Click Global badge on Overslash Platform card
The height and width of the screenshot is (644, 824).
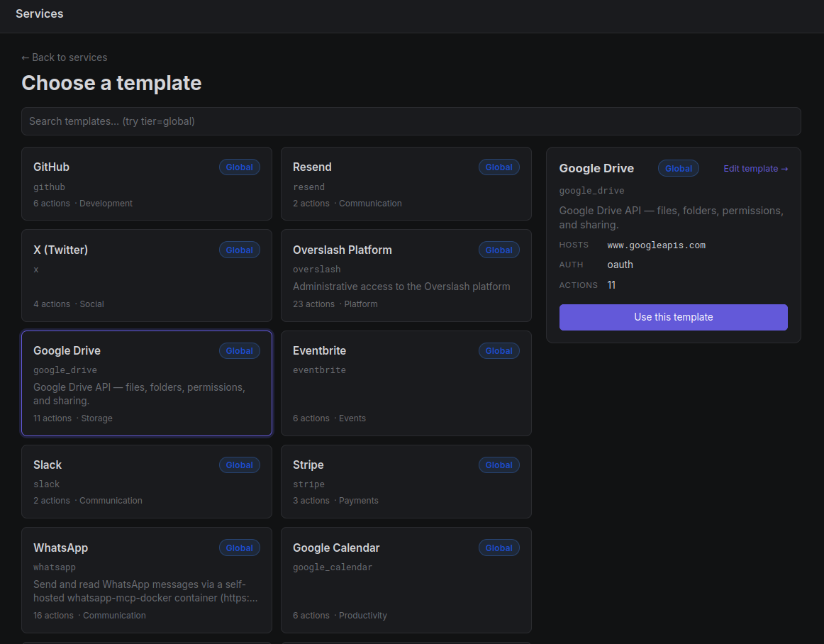pyautogui.click(x=499, y=250)
